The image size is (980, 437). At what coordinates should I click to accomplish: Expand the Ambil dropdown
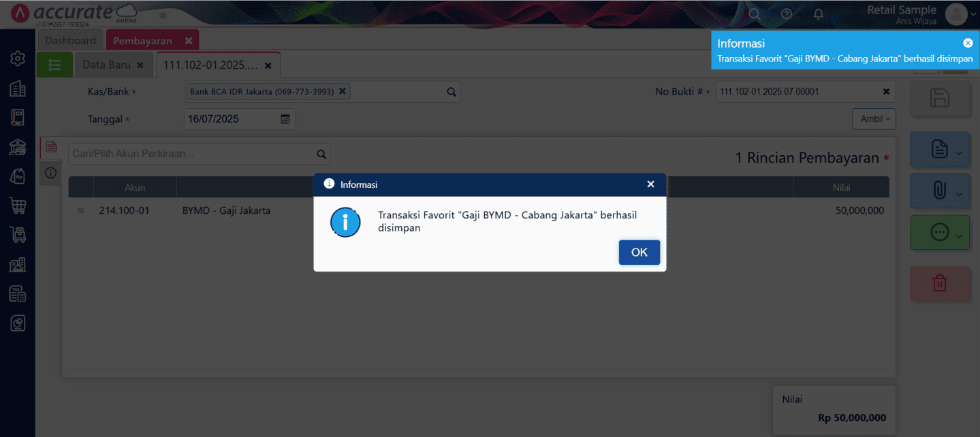pos(874,119)
